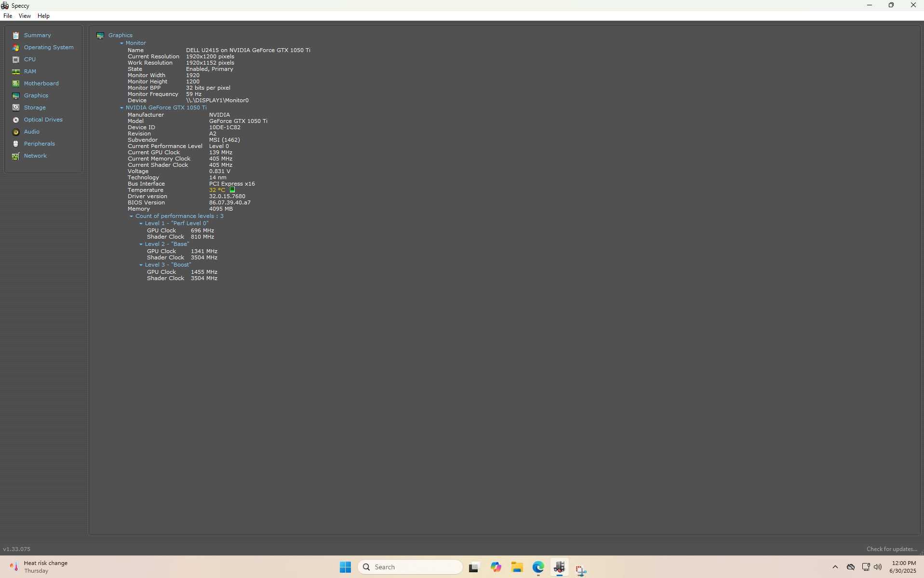Open the View menu
Screen dimensions: 924x578
[25, 16]
